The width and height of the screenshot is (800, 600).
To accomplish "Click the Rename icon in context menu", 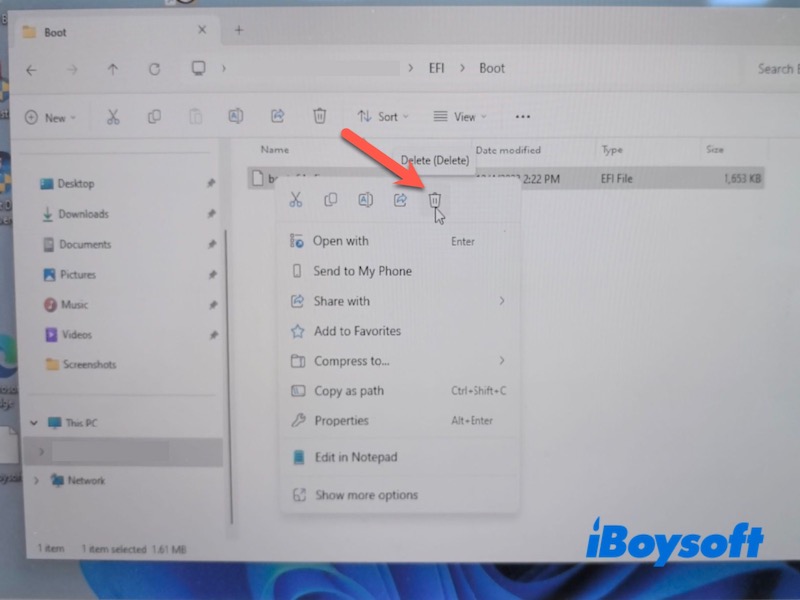I will point(365,199).
